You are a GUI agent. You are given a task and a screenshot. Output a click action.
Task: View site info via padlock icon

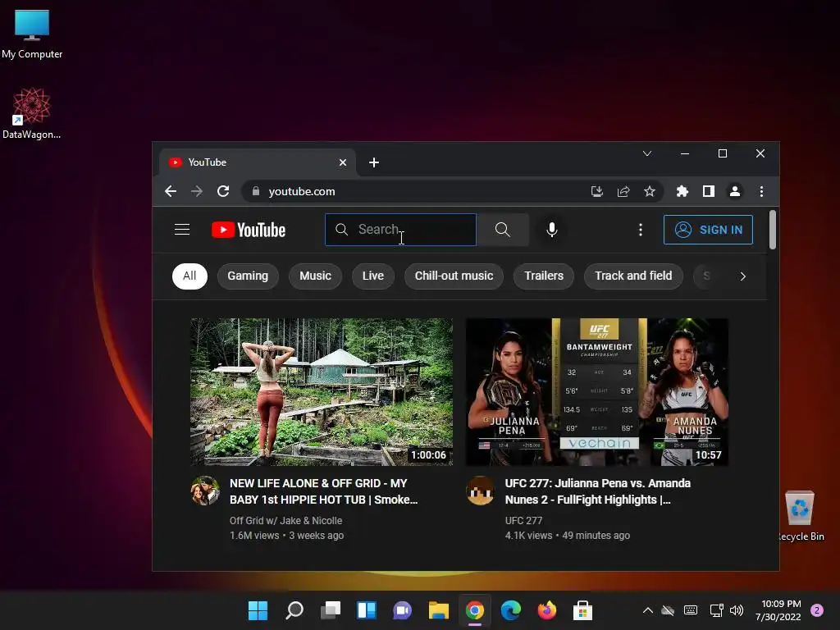click(256, 191)
